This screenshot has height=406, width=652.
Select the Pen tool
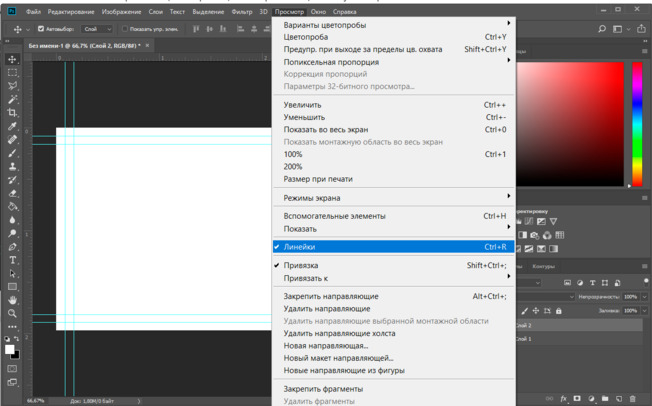(12, 247)
